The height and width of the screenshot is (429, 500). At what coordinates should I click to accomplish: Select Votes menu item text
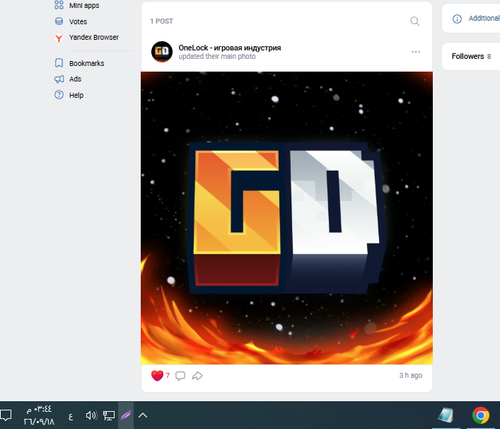(x=78, y=22)
